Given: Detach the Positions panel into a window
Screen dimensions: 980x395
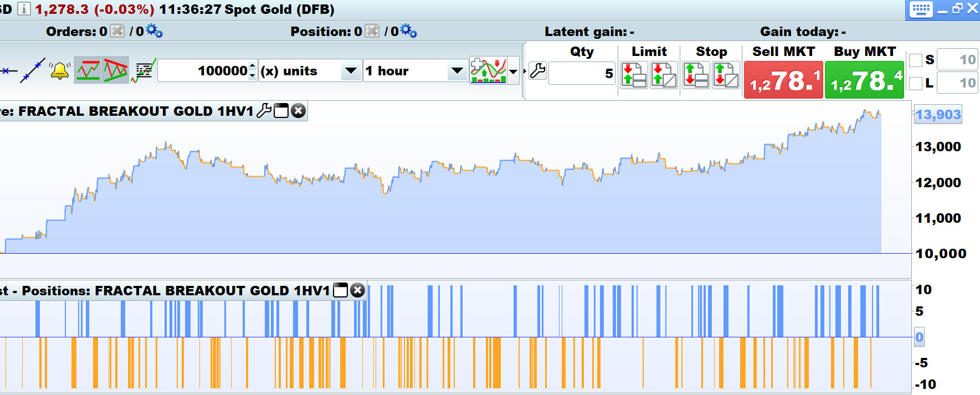Looking at the screenshot, I should (x=341, y=290).
